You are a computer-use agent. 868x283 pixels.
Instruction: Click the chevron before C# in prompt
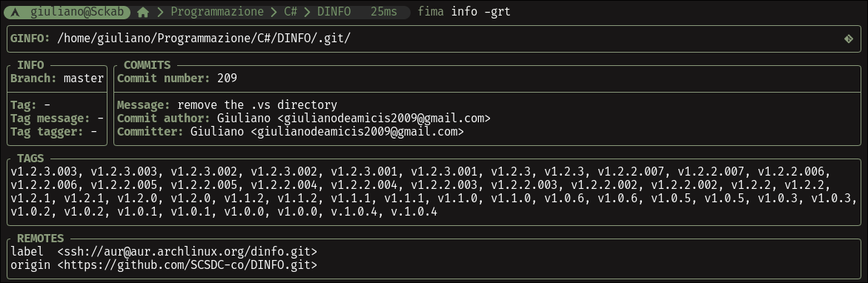pos(274,12)
